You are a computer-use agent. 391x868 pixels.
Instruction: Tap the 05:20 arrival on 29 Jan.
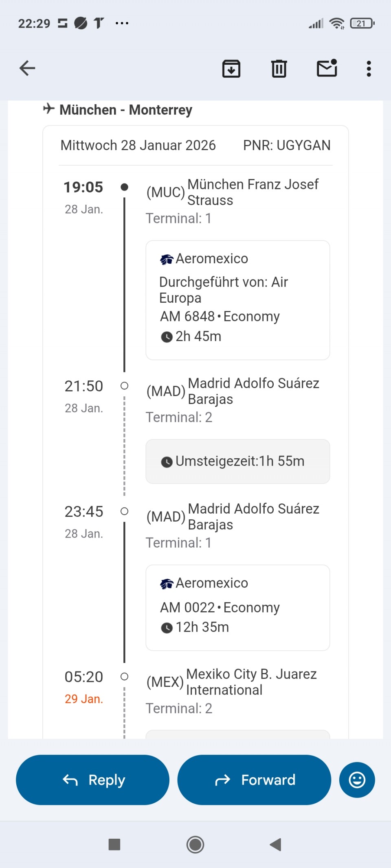(x=83, y=677)
